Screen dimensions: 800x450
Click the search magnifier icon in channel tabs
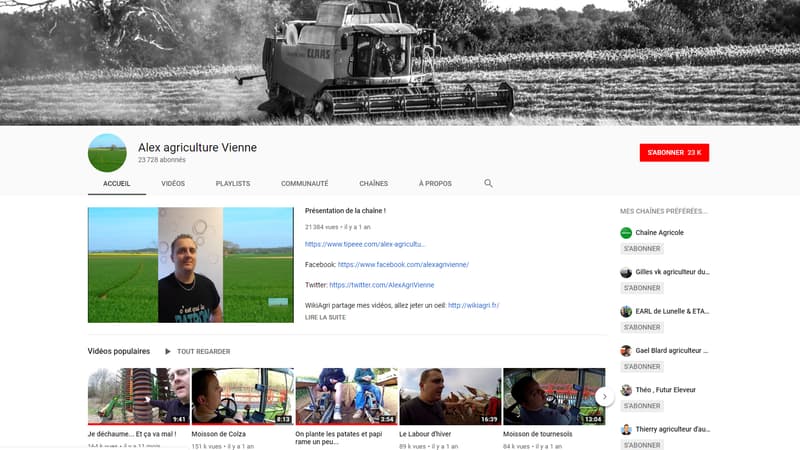coord(488,184)
